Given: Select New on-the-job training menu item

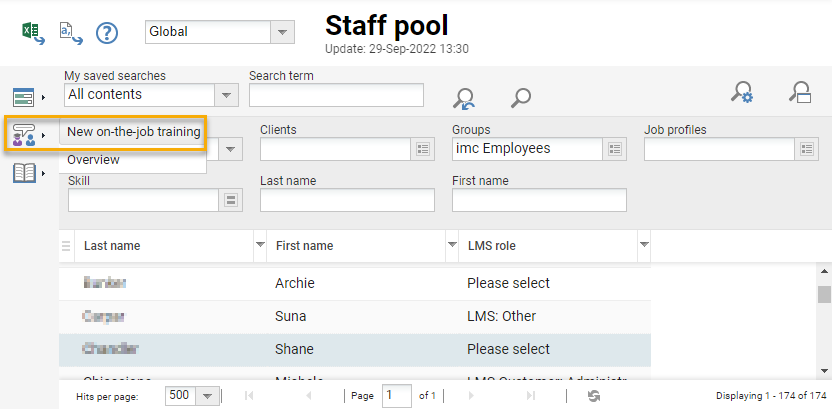Looking at the screenshot, I should pyautogui.click(x=133, y=132).
